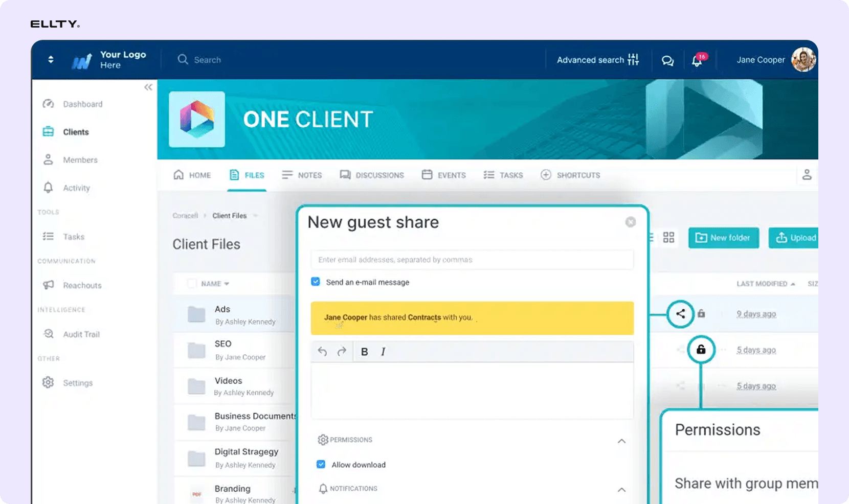Image resolution: width=849 pixels, height=504 pixels.
Task: Open the members person icon near tabs
Action: pyautogui.click(x=807, y=175)
